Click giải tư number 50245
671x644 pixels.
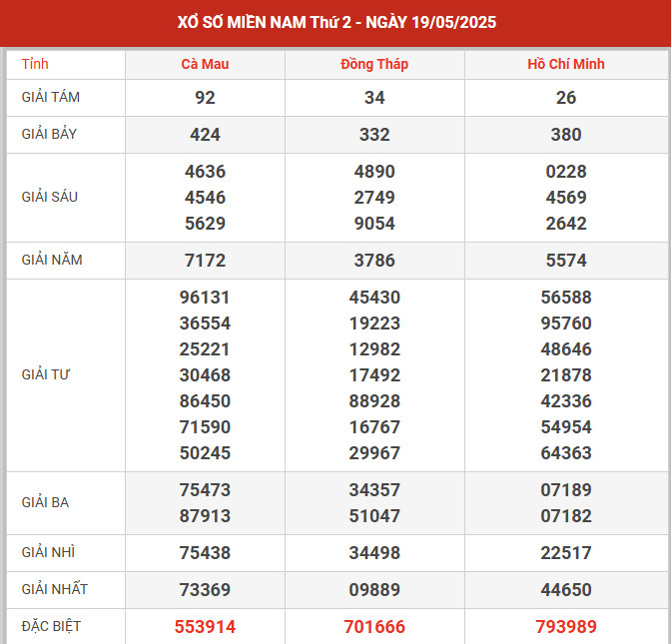(205, 452)
